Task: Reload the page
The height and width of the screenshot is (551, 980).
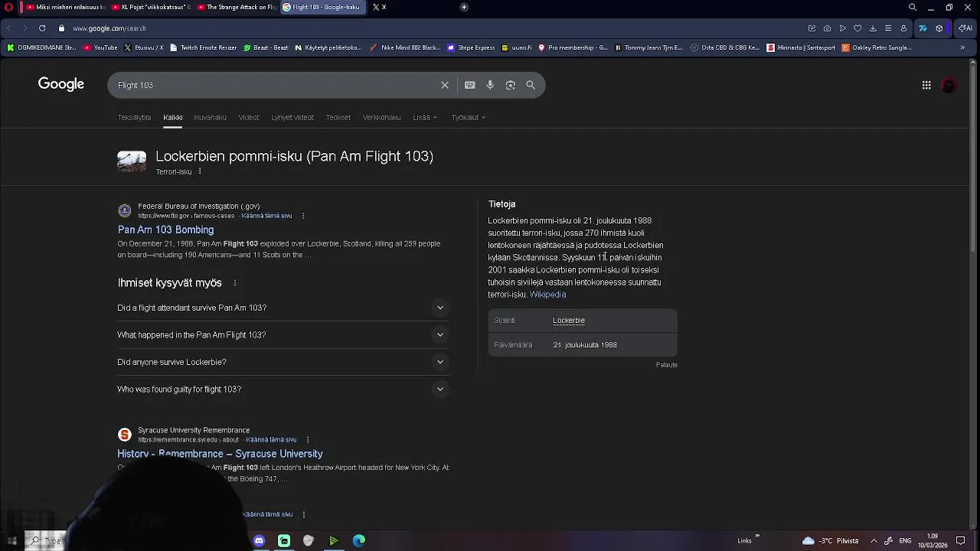Action: tap(42, 28)
